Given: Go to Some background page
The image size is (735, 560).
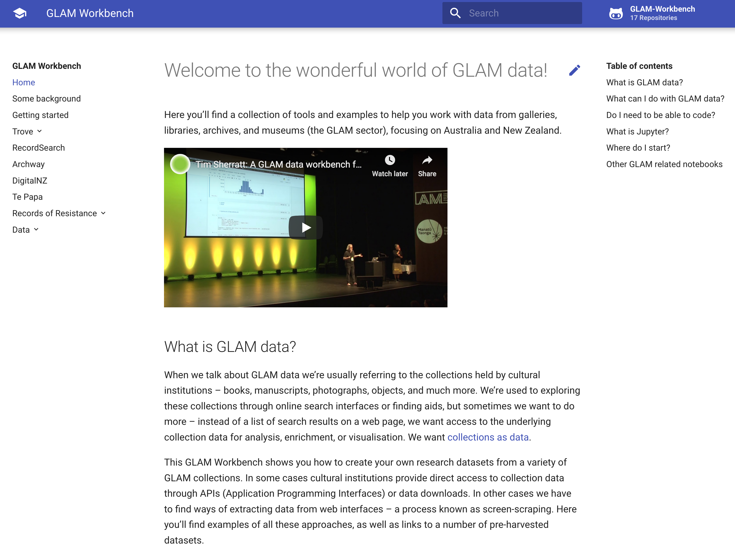Looking at the screenshot, I should pyautogui.click(x=47, y=99).
